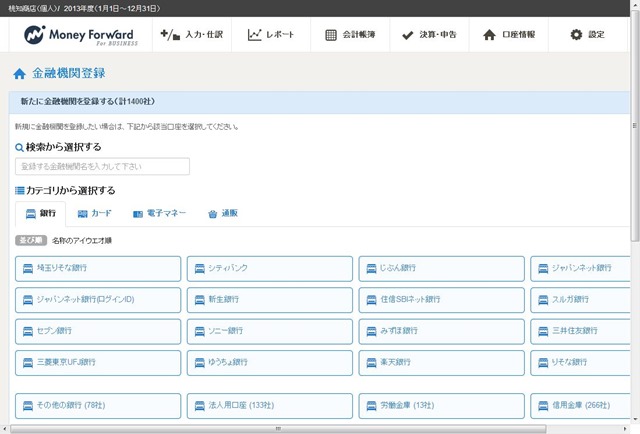The image size is (640, 434).
Task: Click the gear icon beside 設定
Action: click(x=576, y=35)
